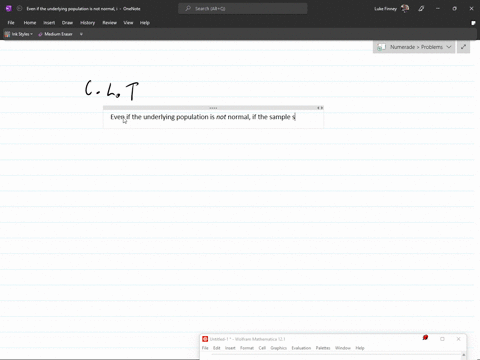
Task: Select the Medium Eraser tool
Action: click(55, 34)
